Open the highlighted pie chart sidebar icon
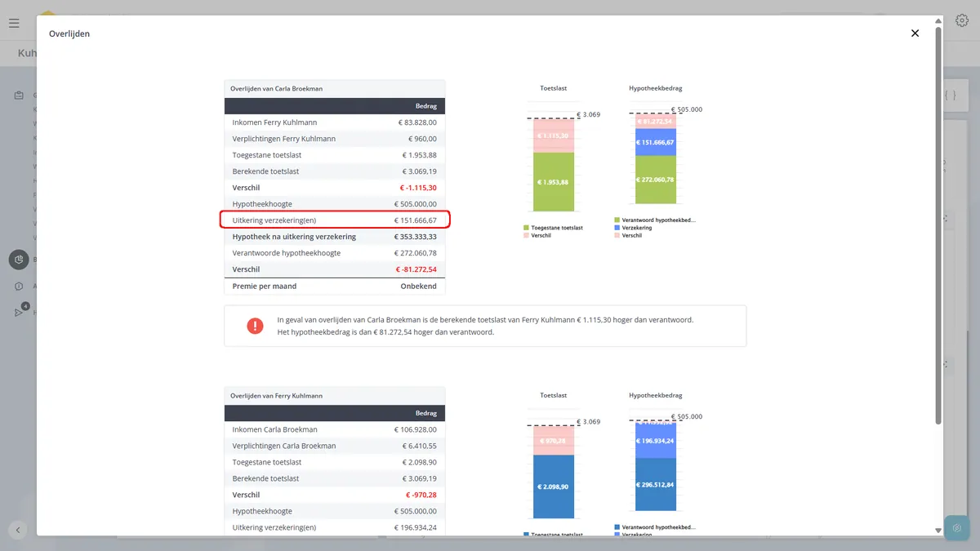The height and width of the screenshot is (551, 980). (19, 260)
